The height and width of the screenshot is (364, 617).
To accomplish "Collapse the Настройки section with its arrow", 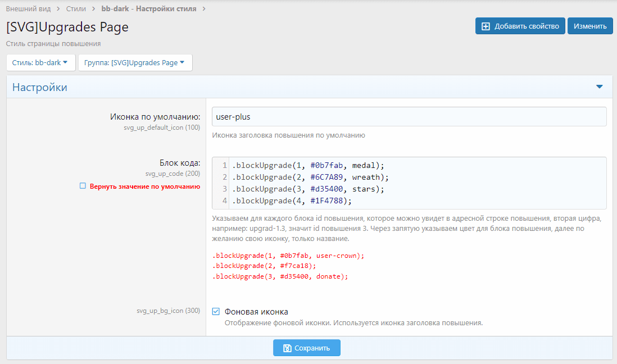I will [599, 87].
